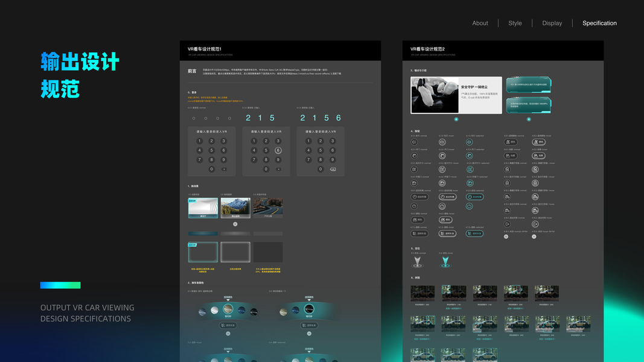The image size is (644, 362).
Task: Click the first empty login code circle
Action: (x=194, y=118)
